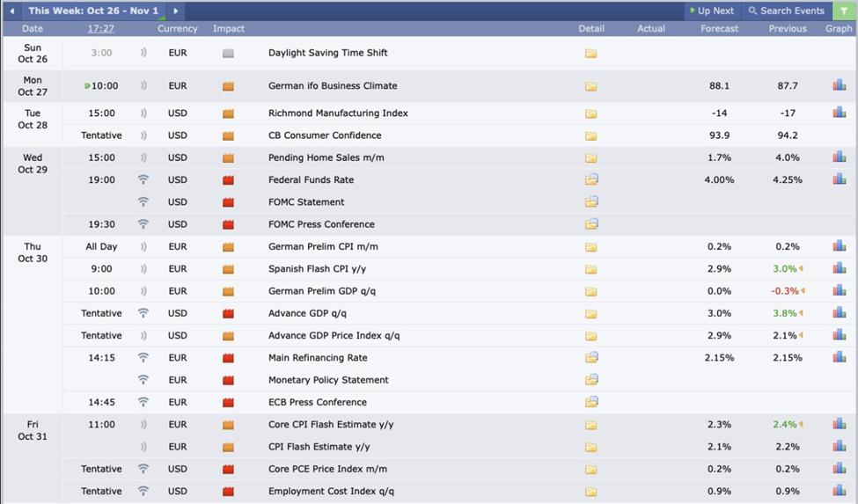Screen dimensions: 858x504
Task: Open the green calendar filter icon
Action: coord(842,11)
